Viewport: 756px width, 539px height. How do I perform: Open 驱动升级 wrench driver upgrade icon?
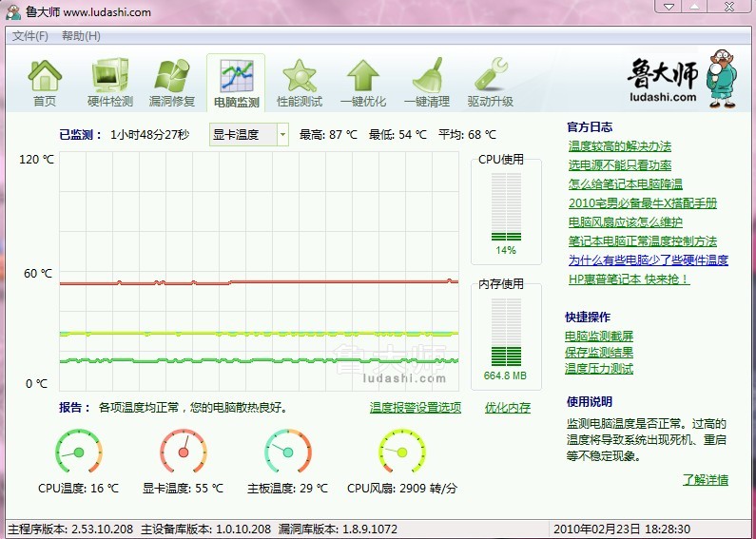pyautogui.click(x=491, y=83)
